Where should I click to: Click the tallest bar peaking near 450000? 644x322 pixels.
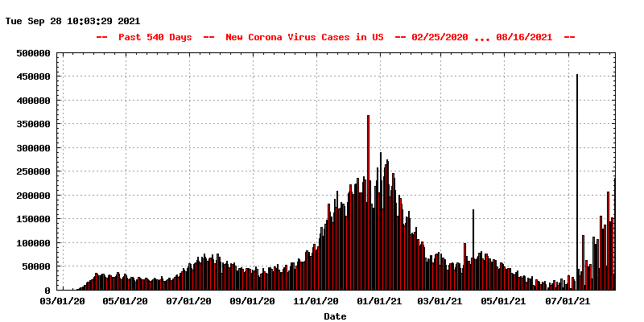[577, 182]
